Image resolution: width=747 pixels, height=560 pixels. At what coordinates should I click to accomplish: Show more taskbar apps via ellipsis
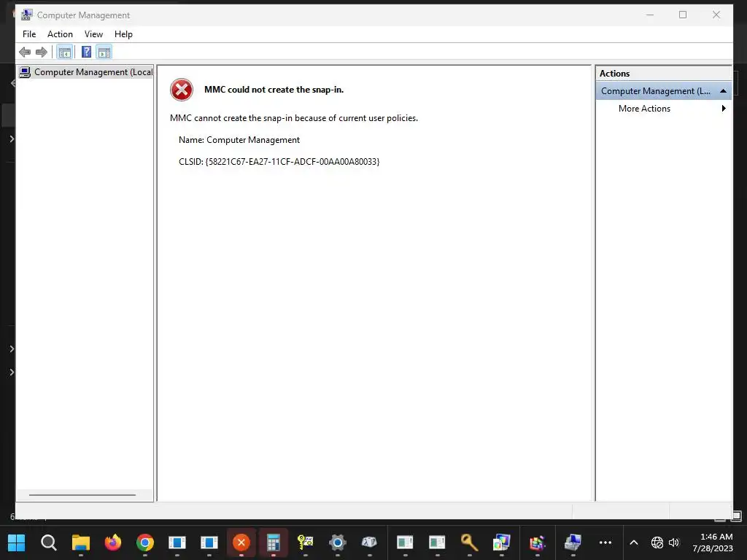[605, 542]
